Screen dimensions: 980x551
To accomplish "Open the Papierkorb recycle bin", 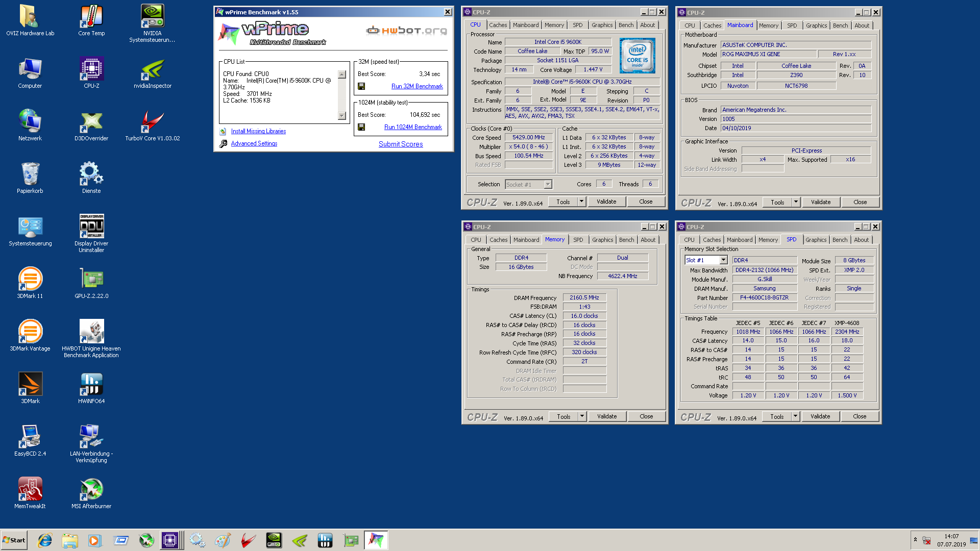I will [x=30, y=178].
